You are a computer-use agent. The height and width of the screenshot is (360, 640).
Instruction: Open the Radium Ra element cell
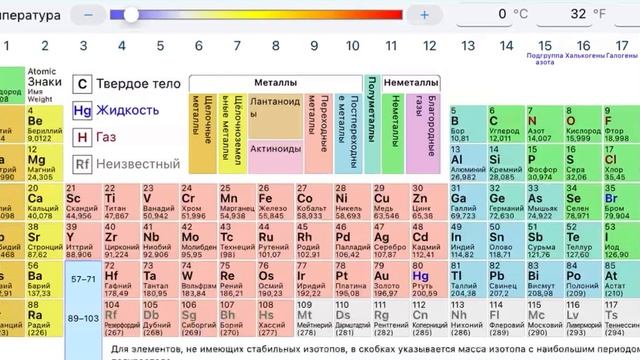[44, 318]
